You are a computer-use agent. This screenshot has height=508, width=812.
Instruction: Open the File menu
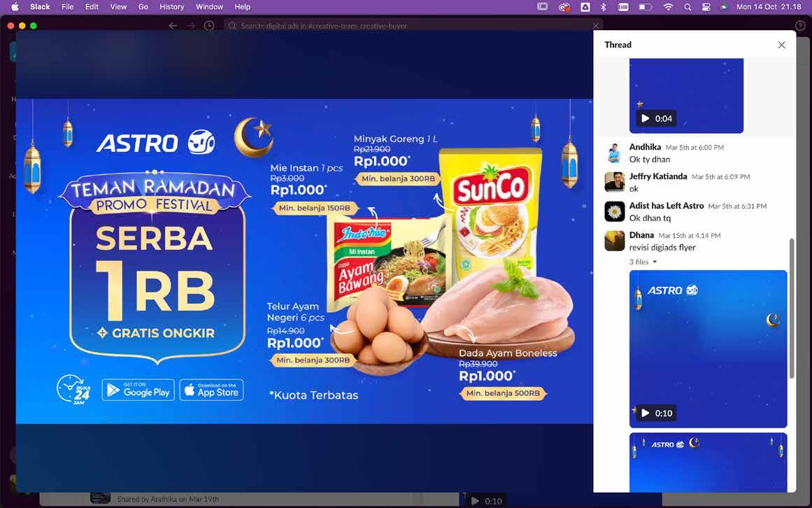tap(67, 7)
